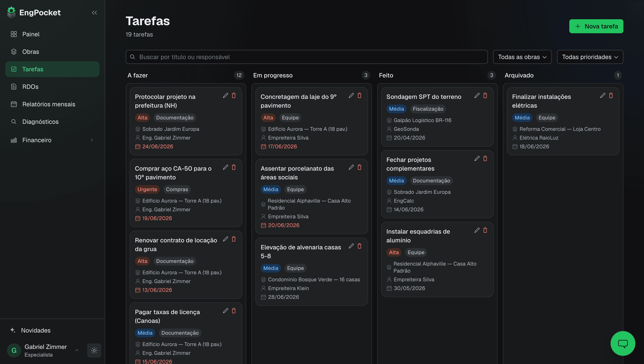Collapse the sidebar with the double-chevron icon
Screen dimensions: 644x364
point(94,12)
